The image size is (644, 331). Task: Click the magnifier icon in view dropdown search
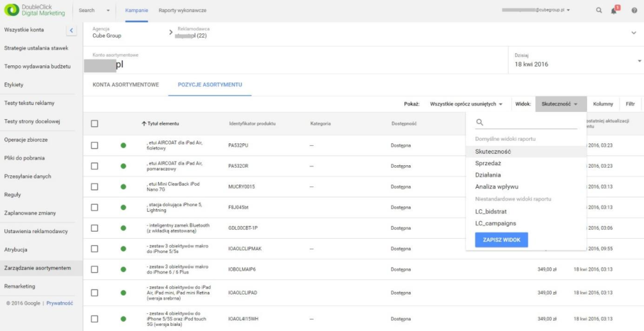[x=479, y=122]
